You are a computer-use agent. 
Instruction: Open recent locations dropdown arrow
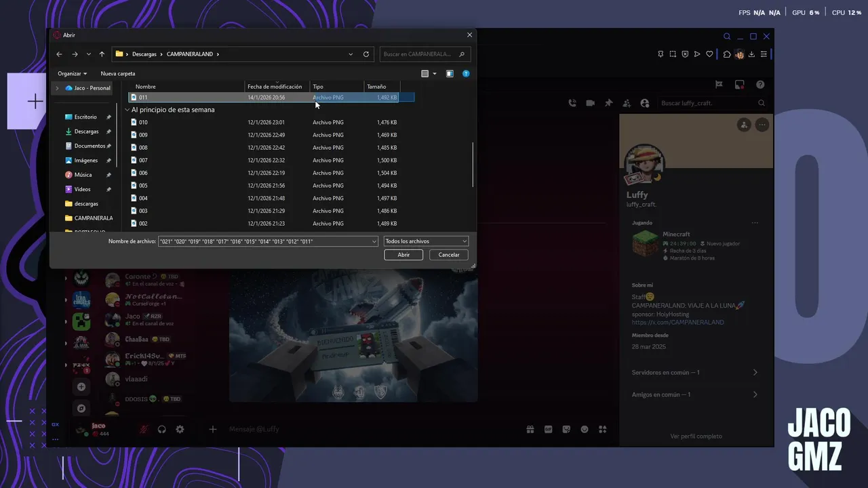pos(88,54)
